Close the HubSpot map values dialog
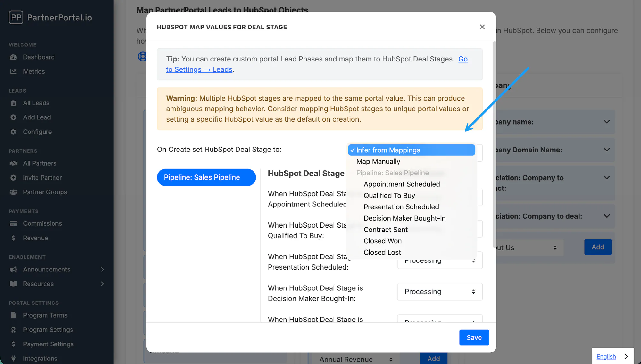The width and height of the screenshot is (641, 364). pos(482,27)
